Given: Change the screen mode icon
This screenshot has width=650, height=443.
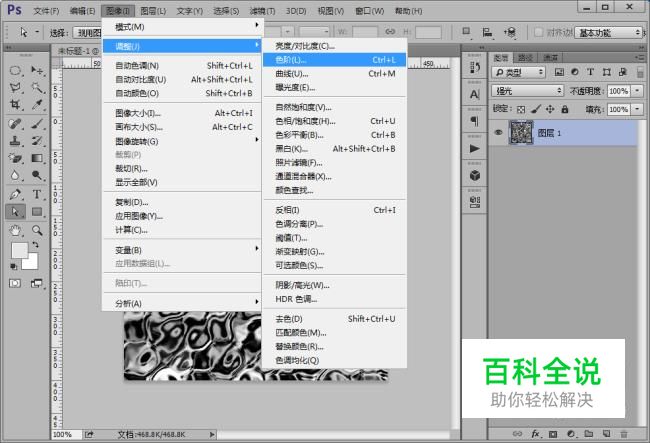Looking at the screenshot, I should point(36,283).
